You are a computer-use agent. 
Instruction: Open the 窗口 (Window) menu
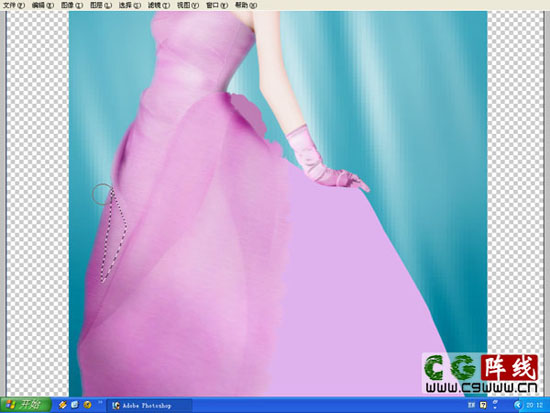click(217, 5)
